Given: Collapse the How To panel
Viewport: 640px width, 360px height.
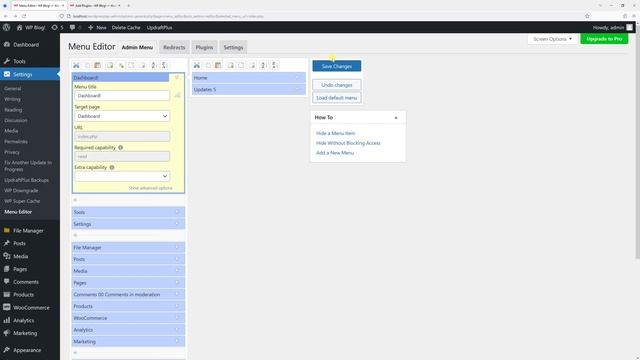Looking at the screenshot, I should (396, 118).
